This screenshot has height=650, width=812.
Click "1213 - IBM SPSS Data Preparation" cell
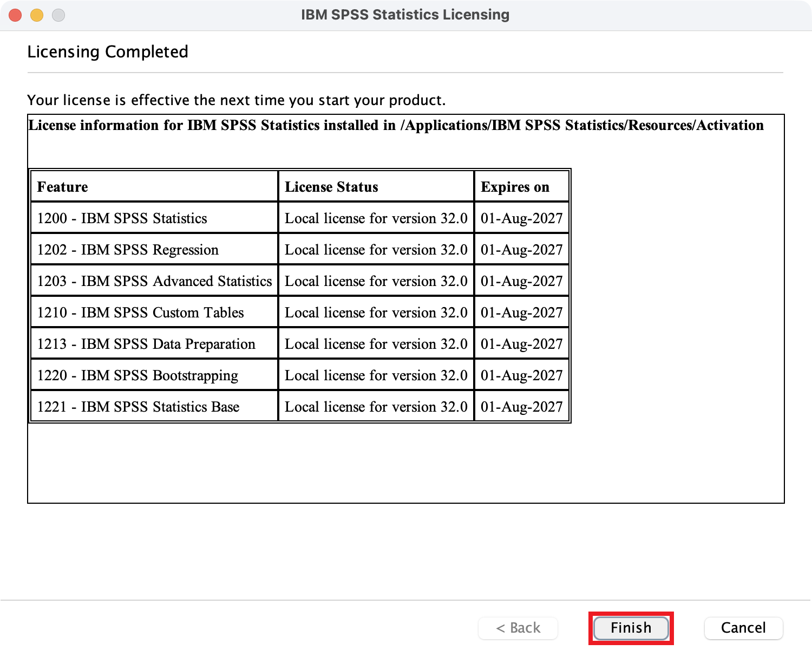pos(154,344)
